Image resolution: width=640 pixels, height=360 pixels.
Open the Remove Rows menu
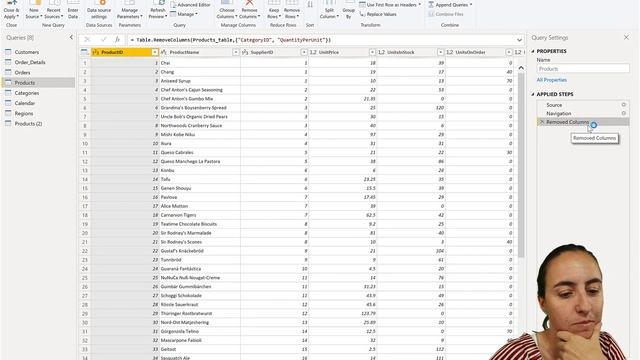click(291, 10)
